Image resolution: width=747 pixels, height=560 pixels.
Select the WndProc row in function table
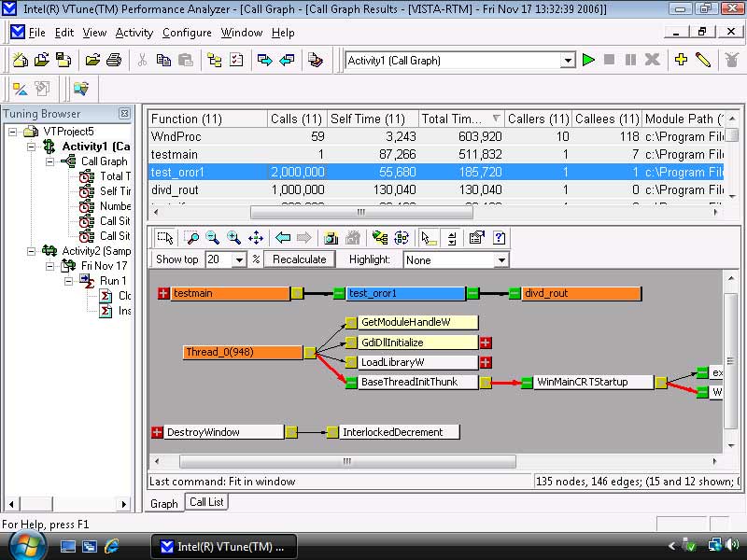436,136
